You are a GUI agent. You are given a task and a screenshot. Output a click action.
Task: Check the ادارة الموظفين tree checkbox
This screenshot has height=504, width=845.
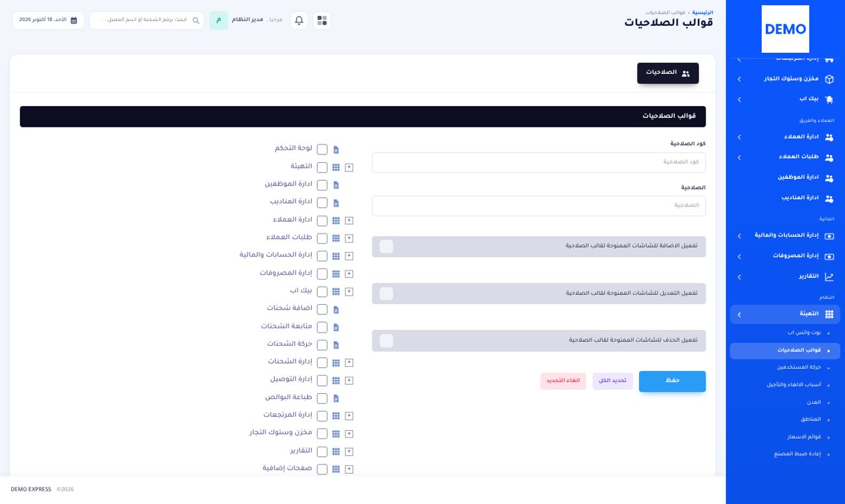[x=322, y=185]
